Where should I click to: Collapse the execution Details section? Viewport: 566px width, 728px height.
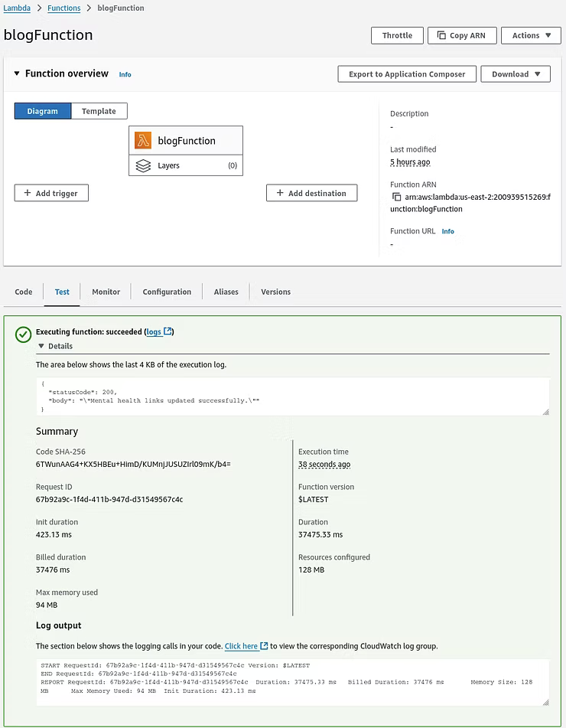point(41,346)
